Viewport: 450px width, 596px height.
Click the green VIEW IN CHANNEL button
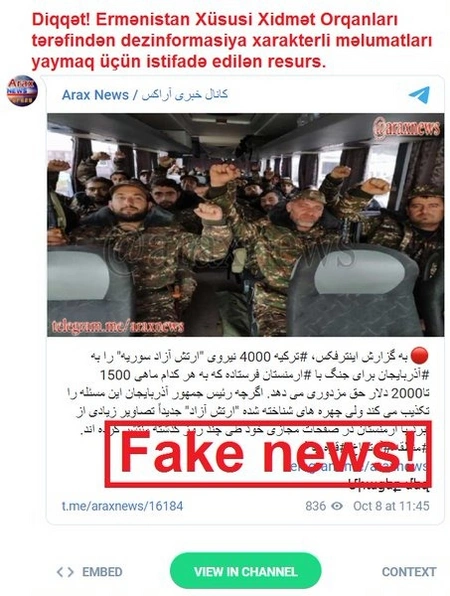point(246,571)
